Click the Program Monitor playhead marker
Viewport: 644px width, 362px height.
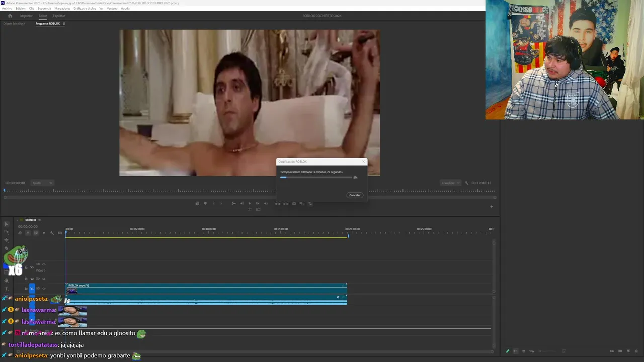pos(5,190)
